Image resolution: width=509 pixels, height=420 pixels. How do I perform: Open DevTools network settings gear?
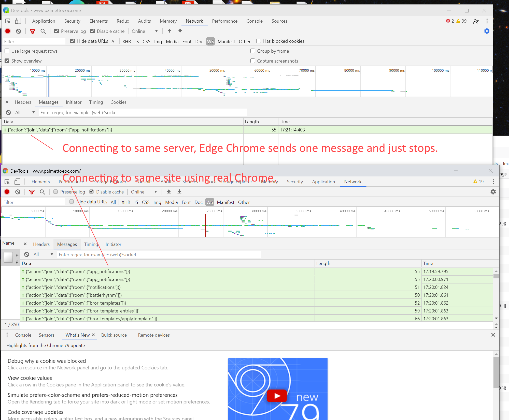487,31
